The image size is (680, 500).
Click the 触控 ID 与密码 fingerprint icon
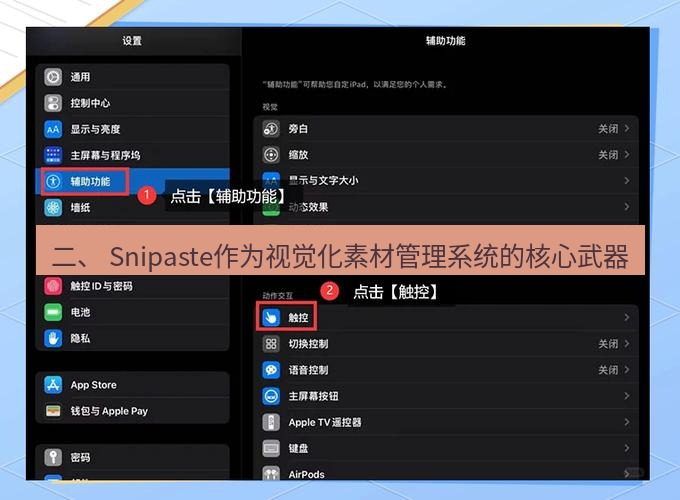53,286
